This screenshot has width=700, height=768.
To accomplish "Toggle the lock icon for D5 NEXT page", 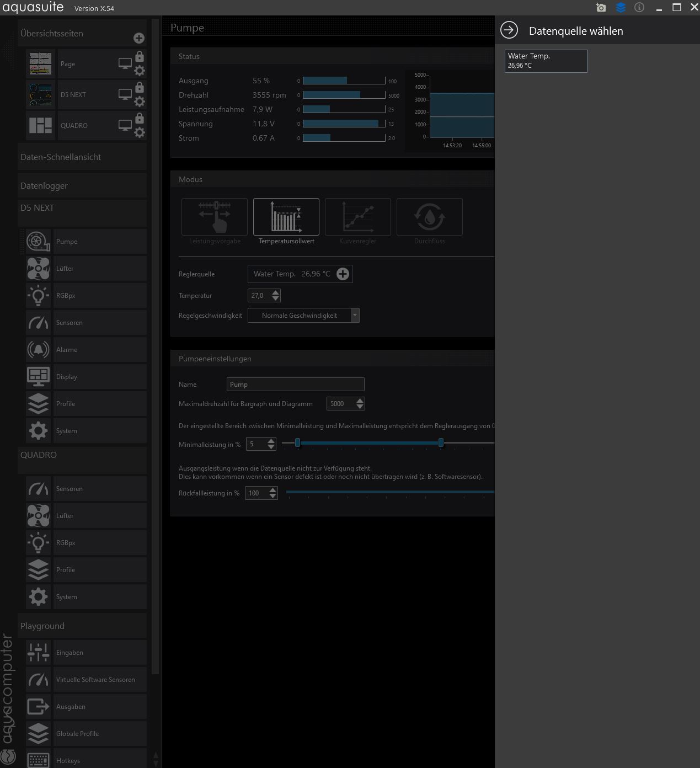I will click(x=140, y=87).
